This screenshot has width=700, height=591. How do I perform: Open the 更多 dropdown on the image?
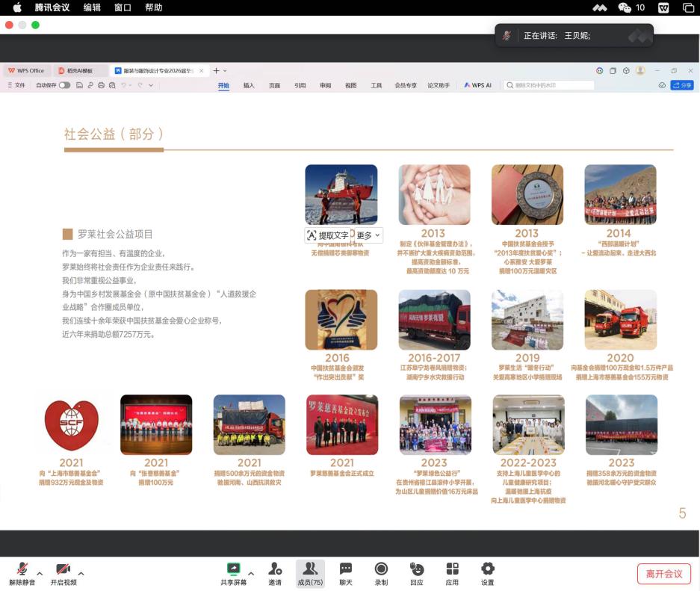tap(368, 235)
